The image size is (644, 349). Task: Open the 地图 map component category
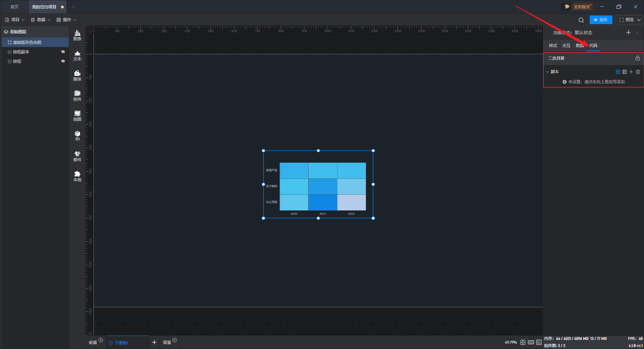[77, 116]
